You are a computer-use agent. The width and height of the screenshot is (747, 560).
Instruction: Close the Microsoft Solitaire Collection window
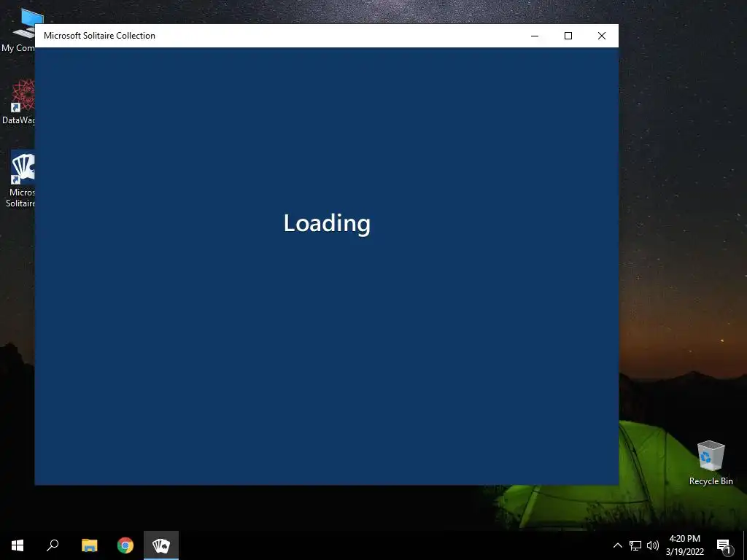pyautogui.click(x=602, y=36)
